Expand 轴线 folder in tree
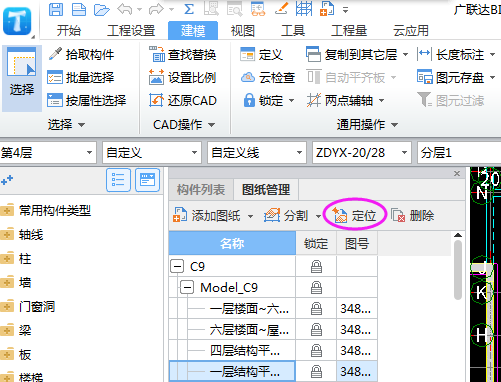This screenshot has height=382, width=501. tap(7, 235)
